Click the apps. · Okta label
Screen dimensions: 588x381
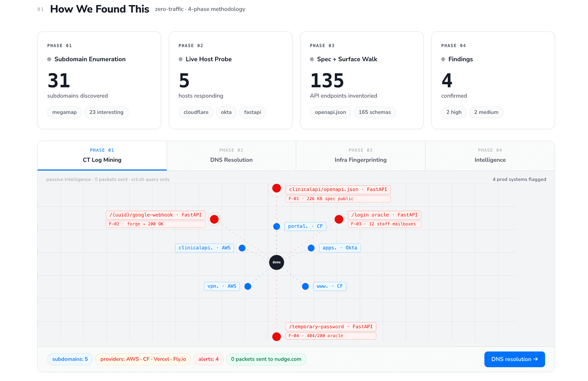click(x=340, y=248)
